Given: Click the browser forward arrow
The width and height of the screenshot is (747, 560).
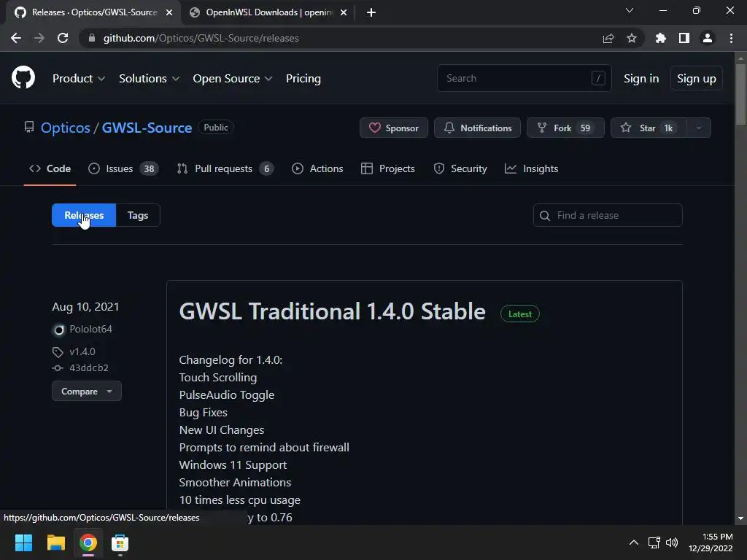Looking at the screenshot, I should pos(39,38).
